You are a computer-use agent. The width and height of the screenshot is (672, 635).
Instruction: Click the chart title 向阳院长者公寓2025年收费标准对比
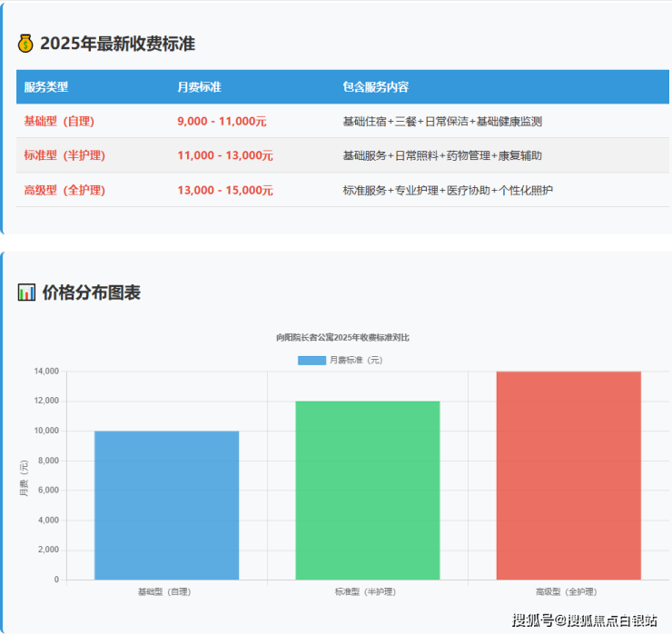[x=342, y=337]
